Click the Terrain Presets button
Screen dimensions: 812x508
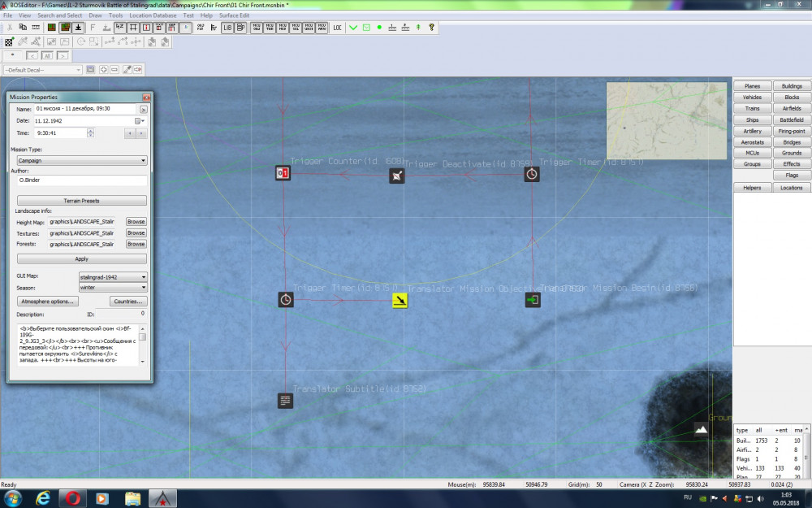tap(81, 200)
